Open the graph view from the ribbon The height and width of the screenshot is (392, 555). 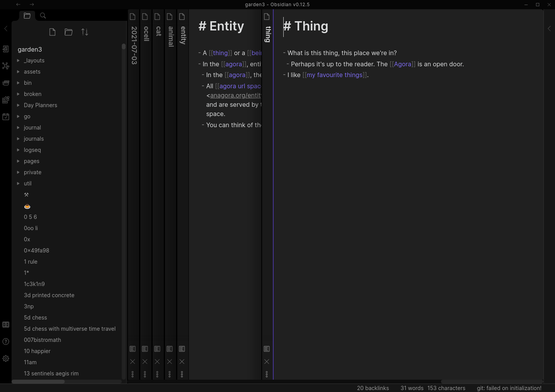[6, 66]
